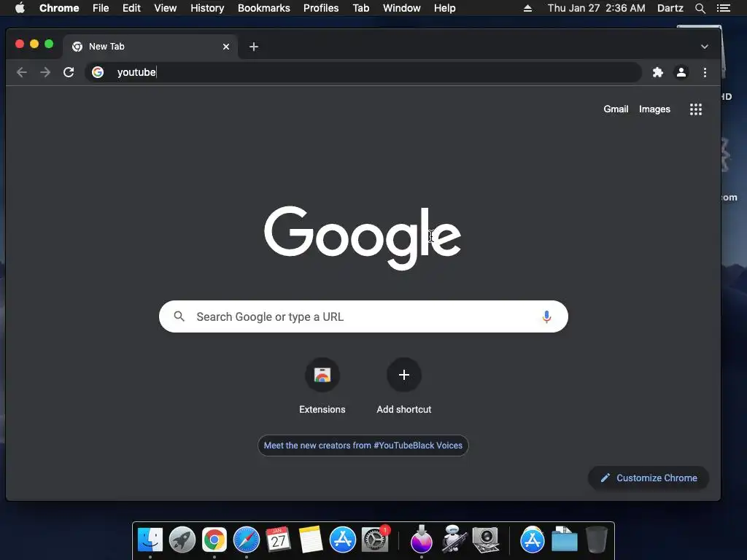The height and width of the screenshot is (560, 747).
Task: Reload the current page
Action: point(69,72)
